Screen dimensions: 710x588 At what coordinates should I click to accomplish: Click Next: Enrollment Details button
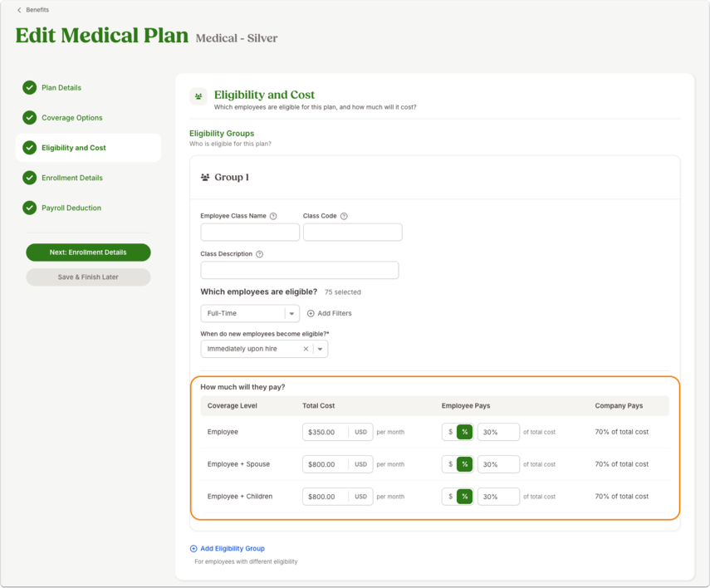88,252
